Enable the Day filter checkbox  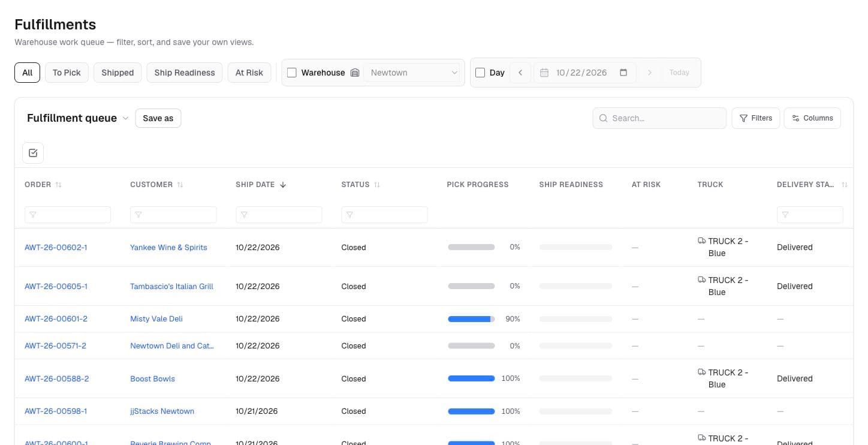point(480,73)
